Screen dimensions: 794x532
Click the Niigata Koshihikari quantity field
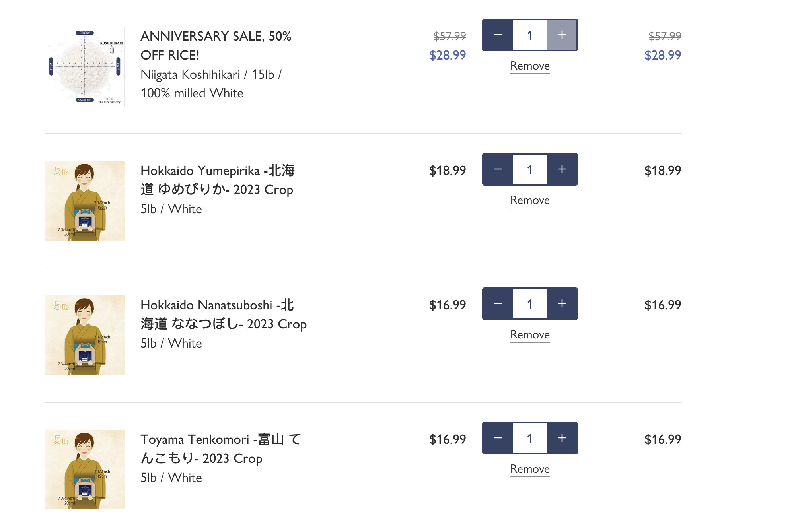pos(530,35)
